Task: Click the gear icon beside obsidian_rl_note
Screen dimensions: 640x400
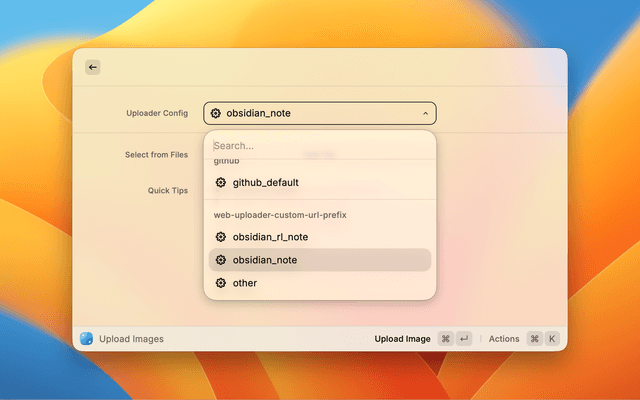Action: coord(221,237)
